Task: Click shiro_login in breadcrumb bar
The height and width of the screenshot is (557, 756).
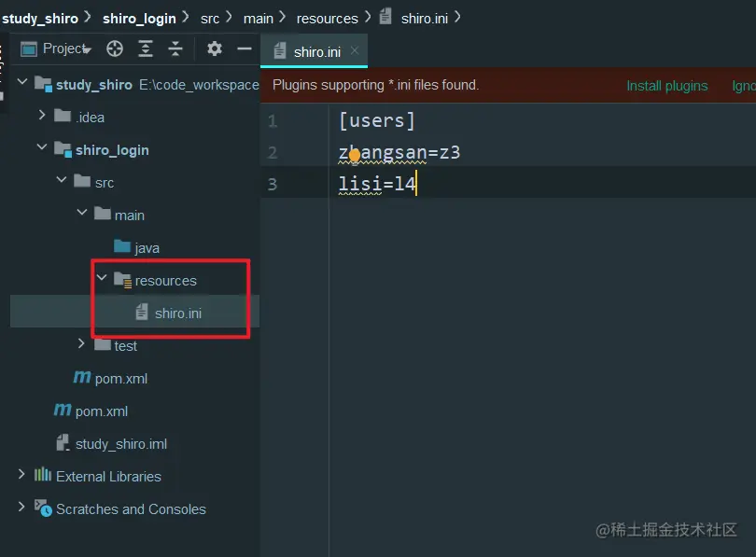Action: coord(139,19)
